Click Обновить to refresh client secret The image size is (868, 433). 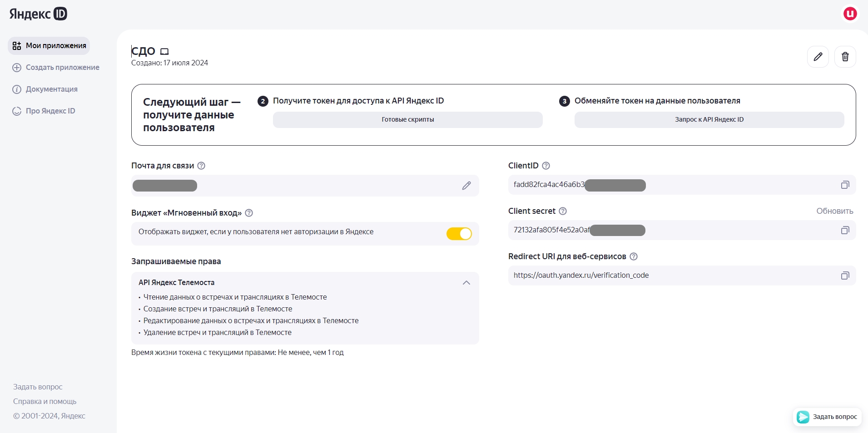[x=835, y=211]
